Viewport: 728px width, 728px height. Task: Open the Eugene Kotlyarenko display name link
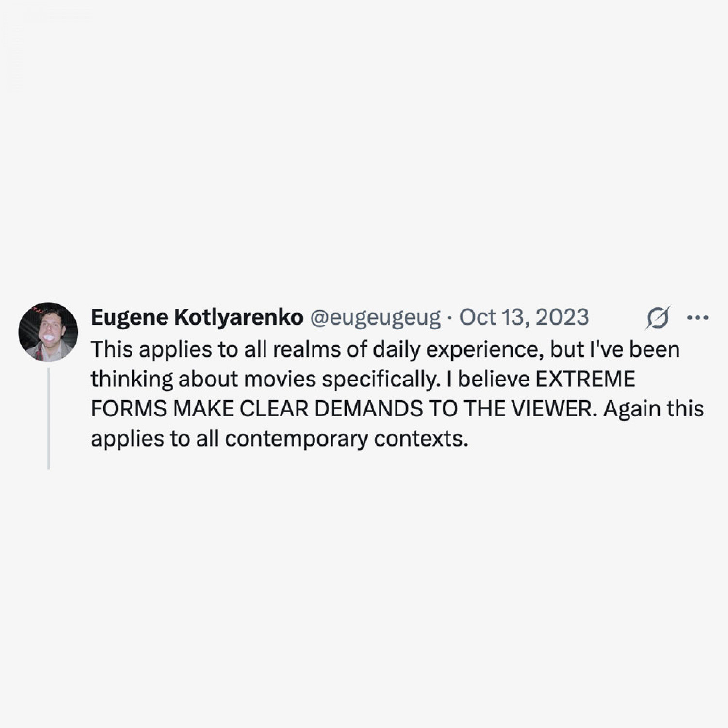(197, 318)
